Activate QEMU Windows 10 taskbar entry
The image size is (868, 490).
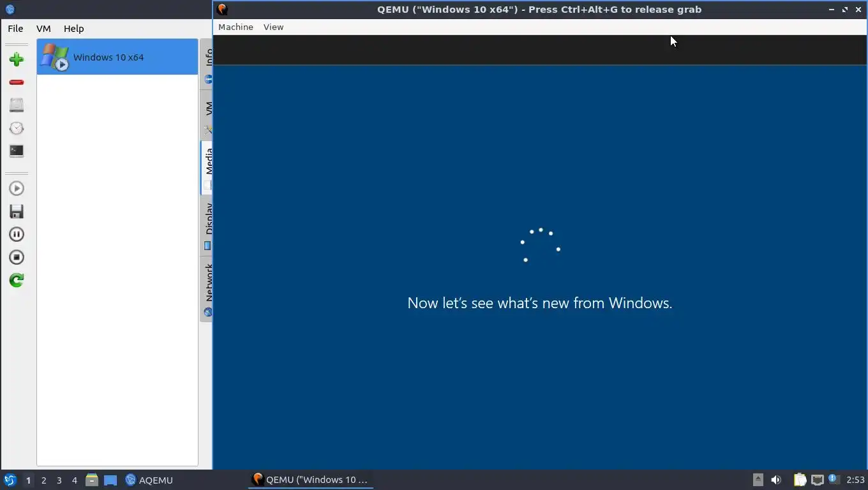pos(311,480)
